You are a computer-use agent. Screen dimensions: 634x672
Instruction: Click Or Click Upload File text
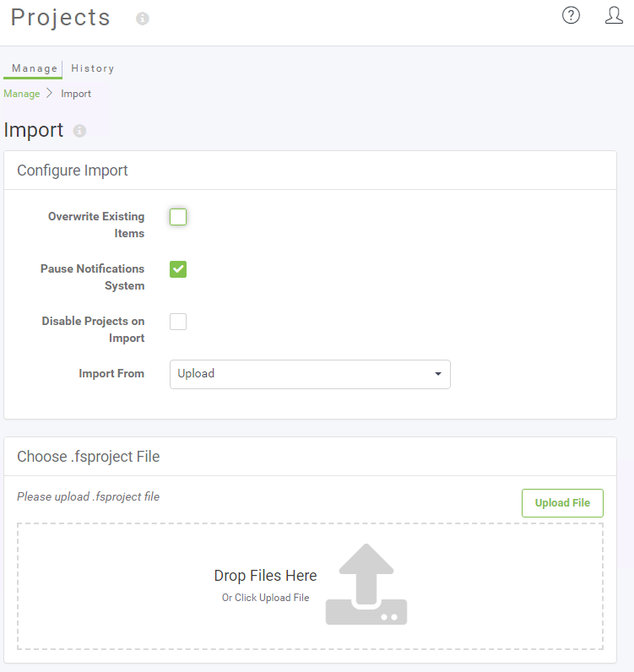click(265, 598)
